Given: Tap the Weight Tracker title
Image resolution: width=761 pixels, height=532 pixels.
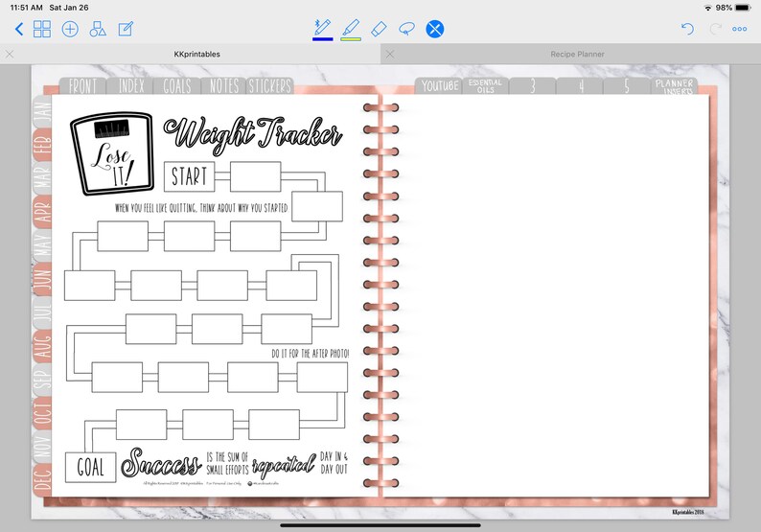Looking at the screenshot, I should click(253, 135).
